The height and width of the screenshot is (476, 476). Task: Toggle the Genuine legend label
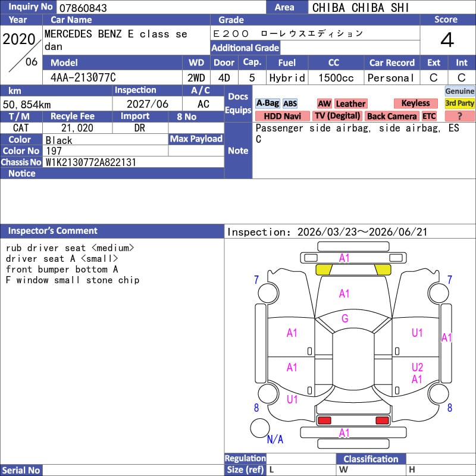tap(460, 91)
